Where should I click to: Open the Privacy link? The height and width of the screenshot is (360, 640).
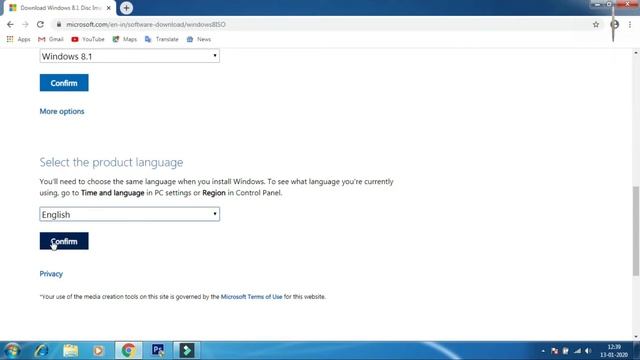point(51,274)
